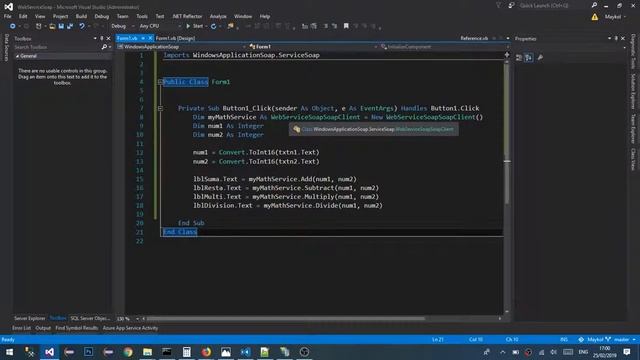Open the File menu
The width and height of the screenshot is (640, 360).
pos(8,16)
